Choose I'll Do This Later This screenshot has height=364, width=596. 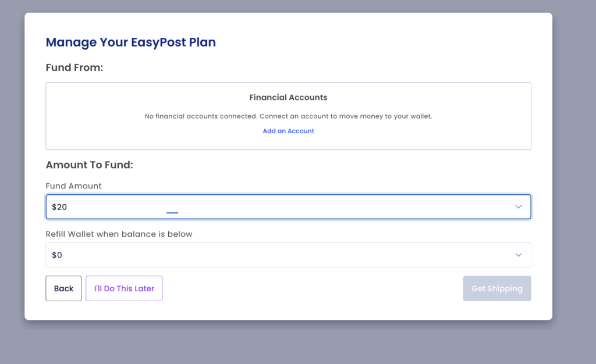(124, 288)
